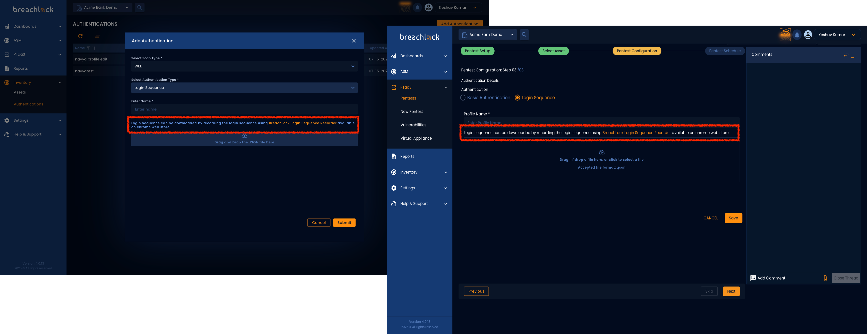
Task: Click notification bell in left window
Action: point(417,7)
